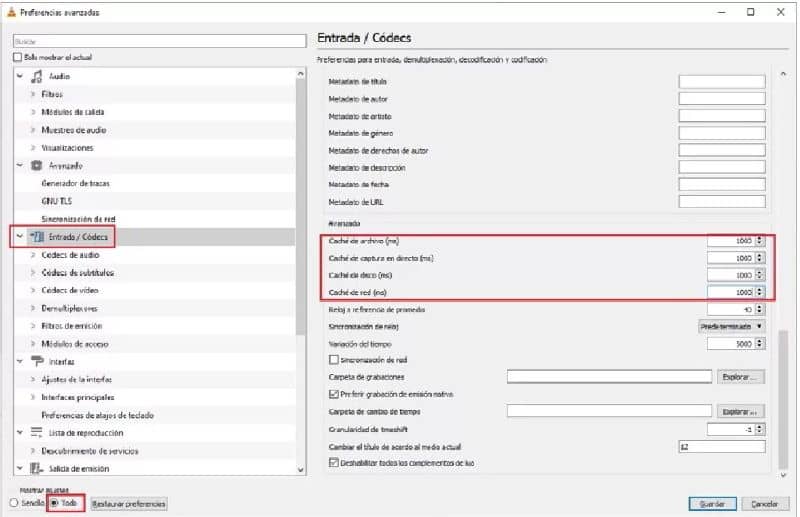Collapse the Audio tree section

coord(20,77)
